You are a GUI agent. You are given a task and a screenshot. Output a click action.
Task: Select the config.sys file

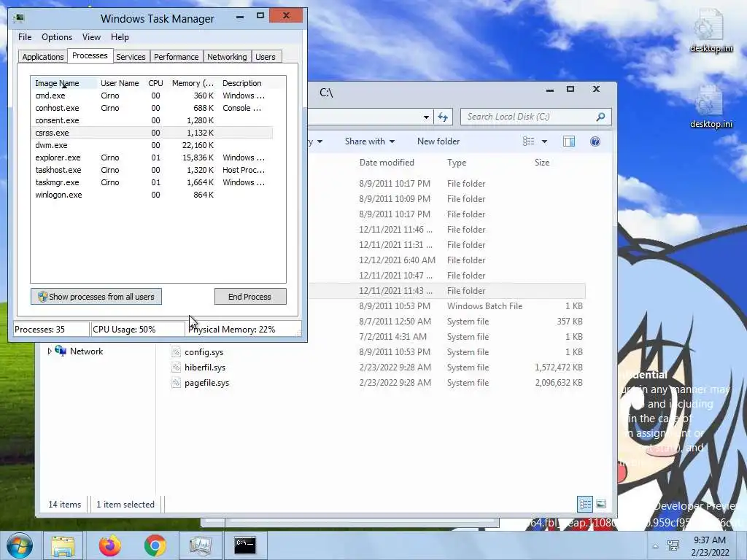(x=204, y=352)
